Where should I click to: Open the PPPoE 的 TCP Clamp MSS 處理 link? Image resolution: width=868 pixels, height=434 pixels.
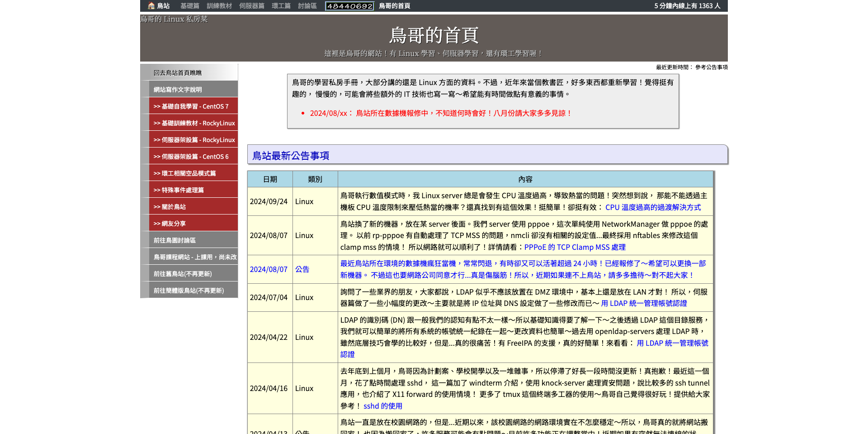575,247
